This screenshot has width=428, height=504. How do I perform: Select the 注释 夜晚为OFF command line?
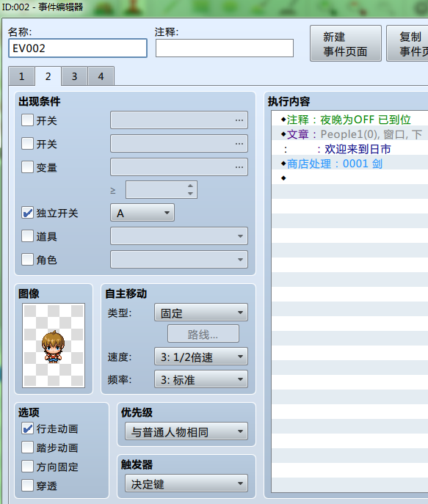[350, 120]
